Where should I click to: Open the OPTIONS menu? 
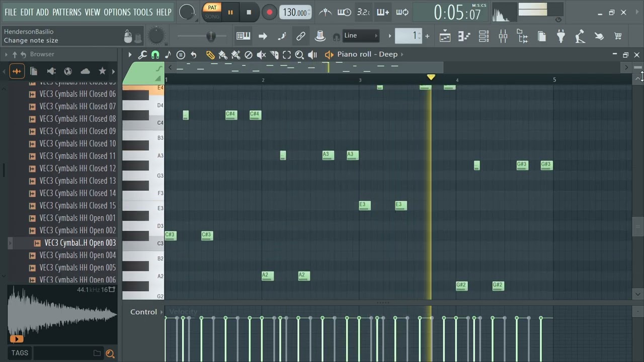click(117, 12)
